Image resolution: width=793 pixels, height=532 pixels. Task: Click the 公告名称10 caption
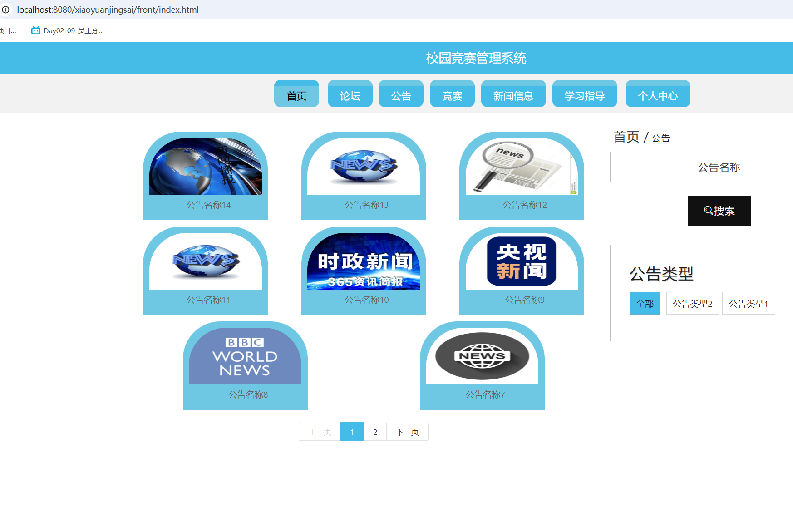pyautogui.click(x=366, y=300)
